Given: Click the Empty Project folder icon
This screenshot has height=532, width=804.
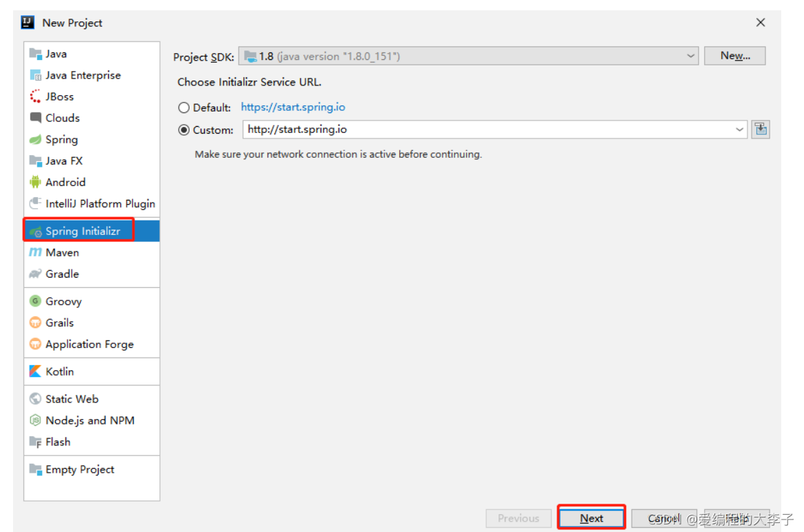Looking at the screenshot, I should 35,469.
